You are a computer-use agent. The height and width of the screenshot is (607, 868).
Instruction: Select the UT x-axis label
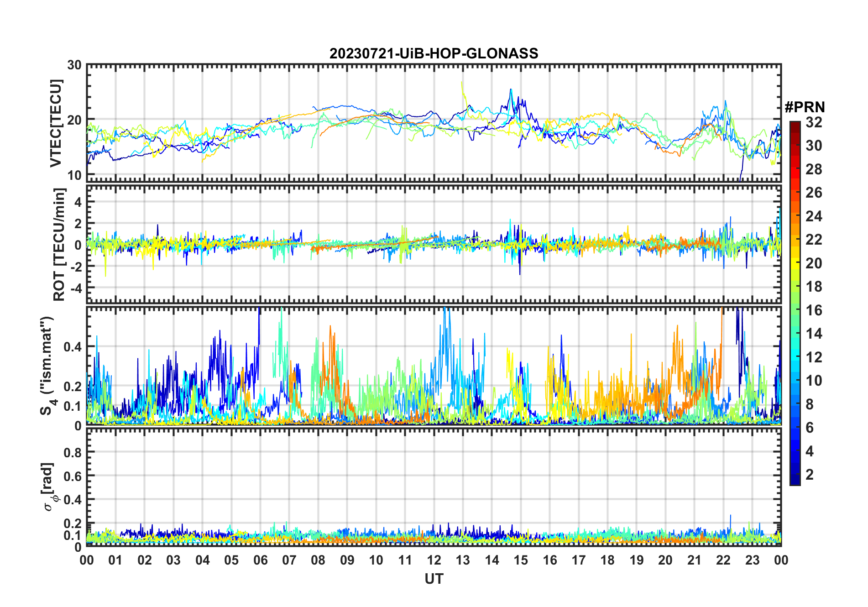click(x=434, y=579)
